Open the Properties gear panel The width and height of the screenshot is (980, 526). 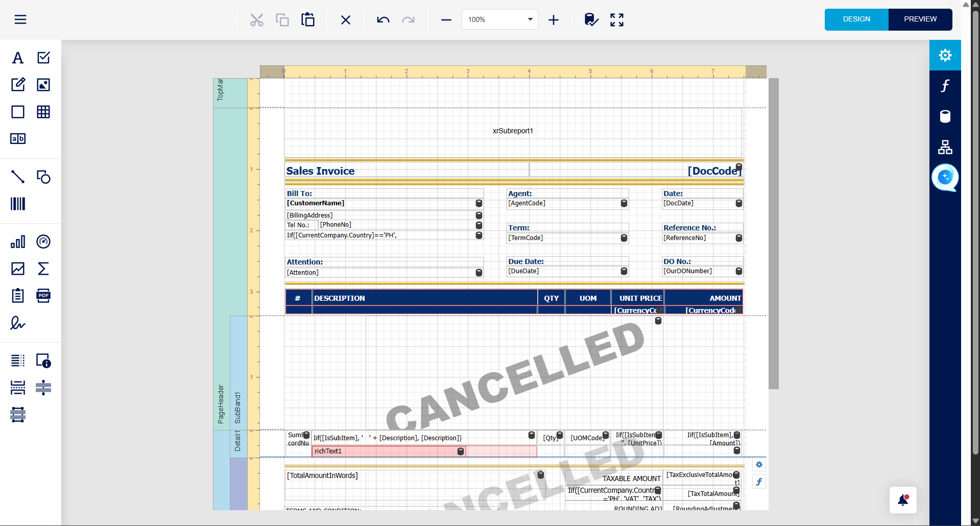point(945,55)
